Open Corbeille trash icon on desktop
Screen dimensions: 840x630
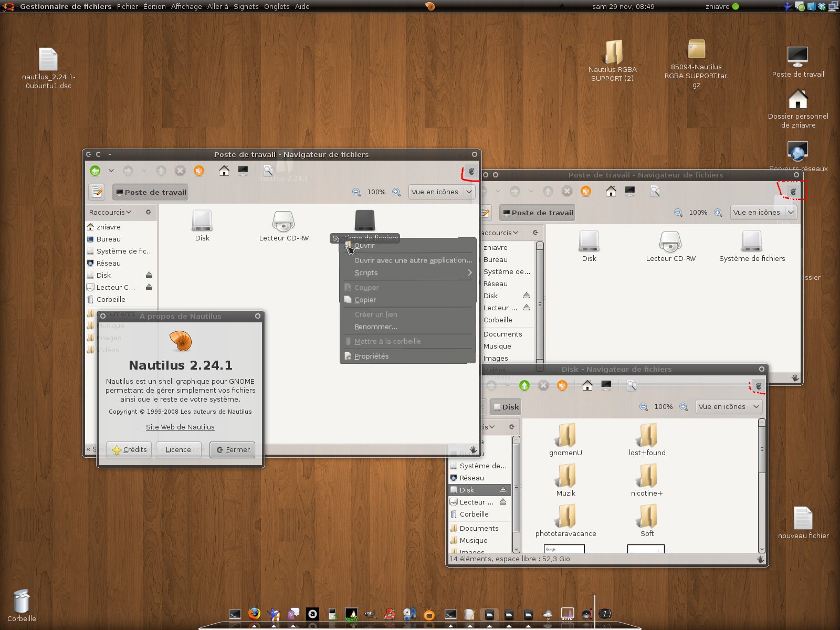click(x=22, y=602)
